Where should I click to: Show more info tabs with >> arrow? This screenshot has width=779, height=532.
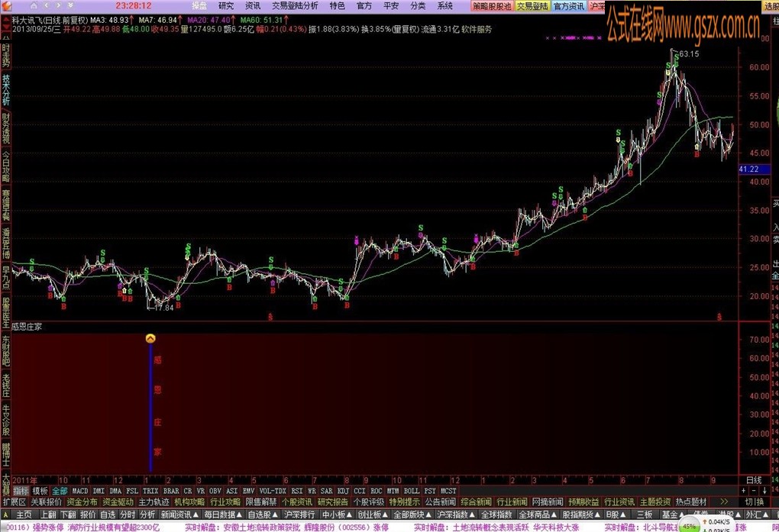[x=724, y=501]
